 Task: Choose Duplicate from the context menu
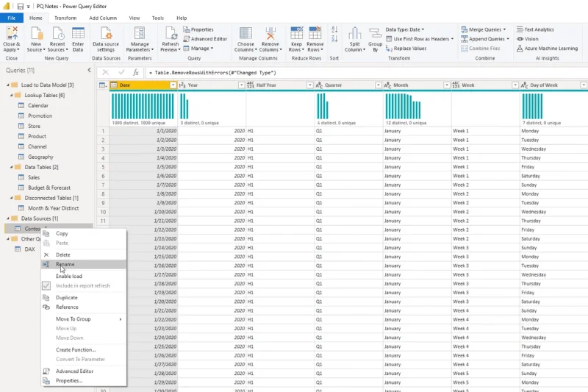(84, 297)
